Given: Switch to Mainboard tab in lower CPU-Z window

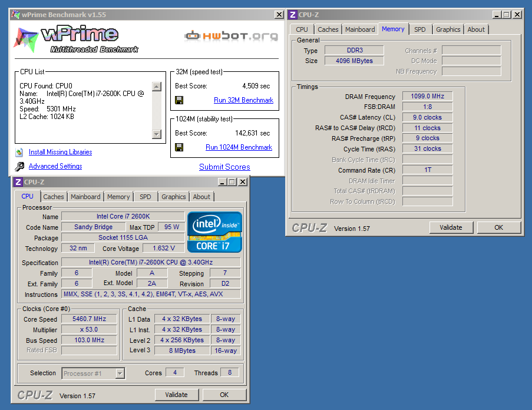Looking at the screenshot, I should pyautogui.click(x=85, y=197).
